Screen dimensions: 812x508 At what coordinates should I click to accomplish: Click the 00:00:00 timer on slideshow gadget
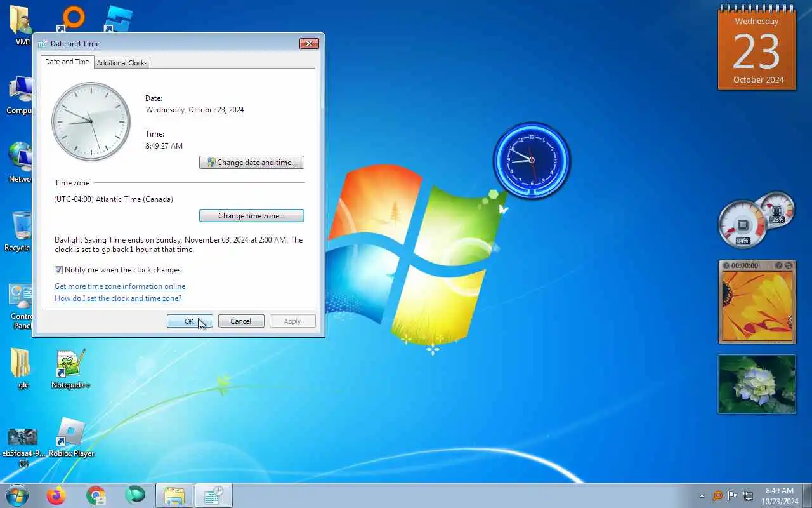tap(745, 265)
